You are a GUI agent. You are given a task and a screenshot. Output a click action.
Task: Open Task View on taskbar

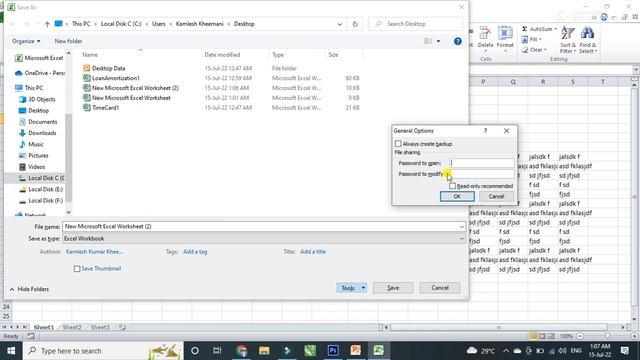click(217, 351)
